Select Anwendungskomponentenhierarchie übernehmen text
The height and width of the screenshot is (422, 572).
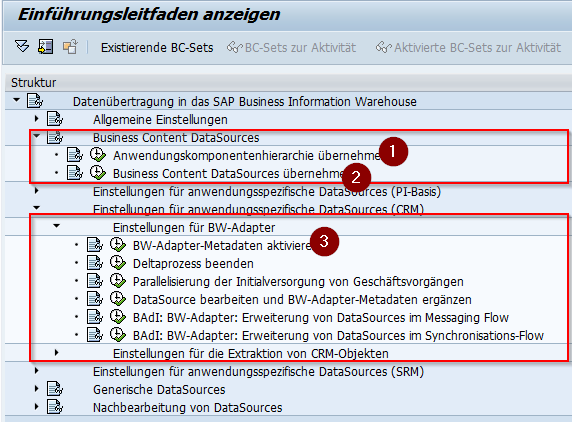(x=247, y=155)
